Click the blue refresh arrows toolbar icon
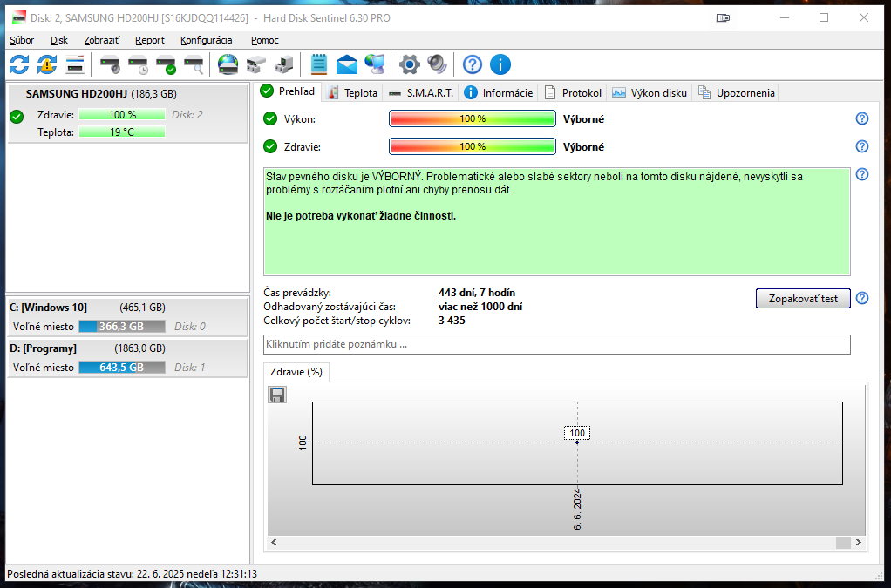 pos(19,64)
